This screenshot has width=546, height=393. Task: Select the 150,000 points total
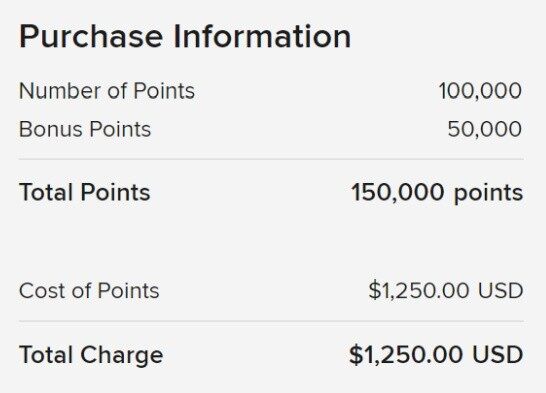437,193
